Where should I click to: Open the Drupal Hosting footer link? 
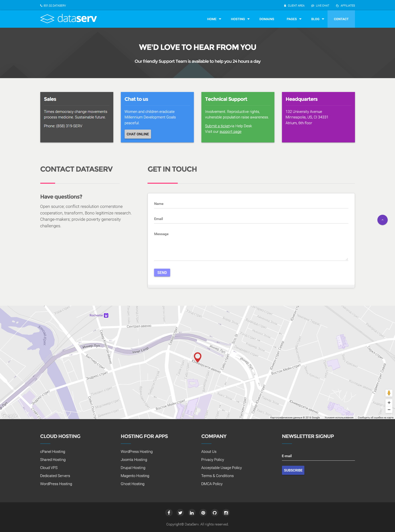(133, 468)
